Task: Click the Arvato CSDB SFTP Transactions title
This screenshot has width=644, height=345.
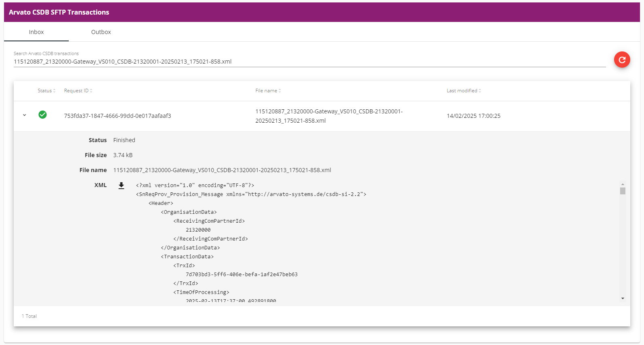Action: (x=59, y=12)
